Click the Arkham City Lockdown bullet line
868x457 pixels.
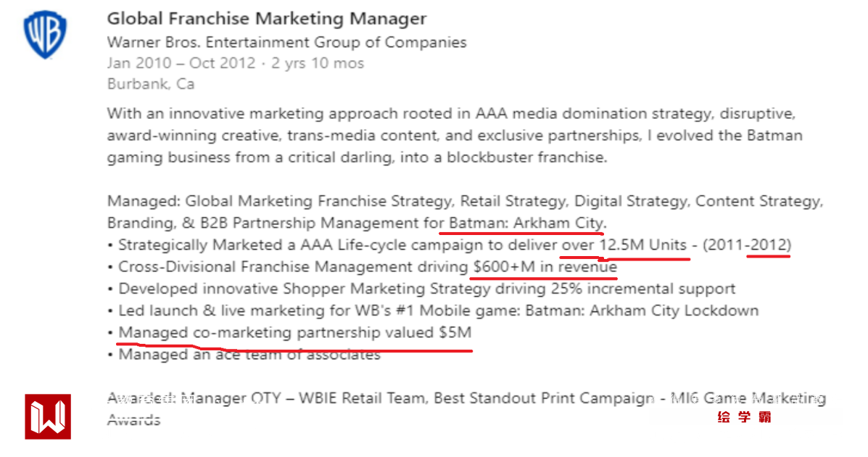438,310
